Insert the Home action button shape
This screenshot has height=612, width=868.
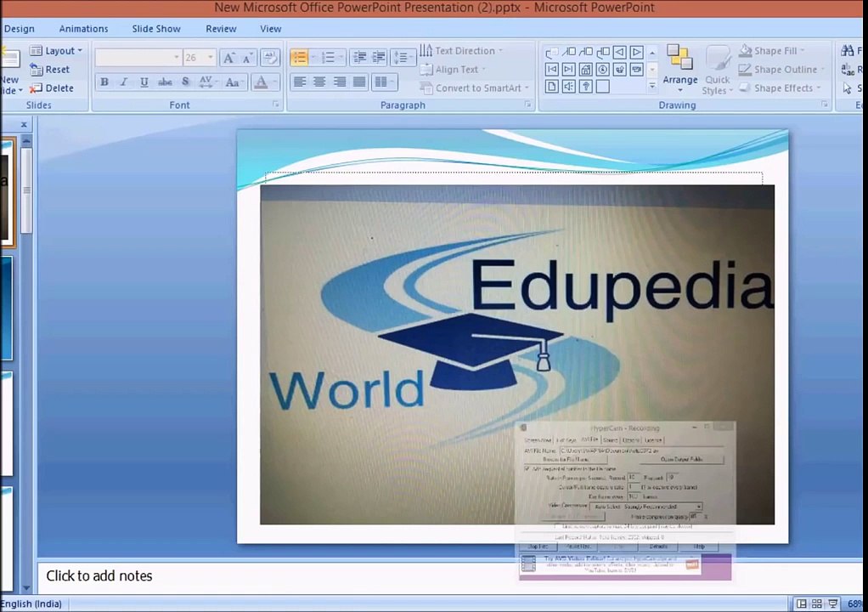point(586,69)
